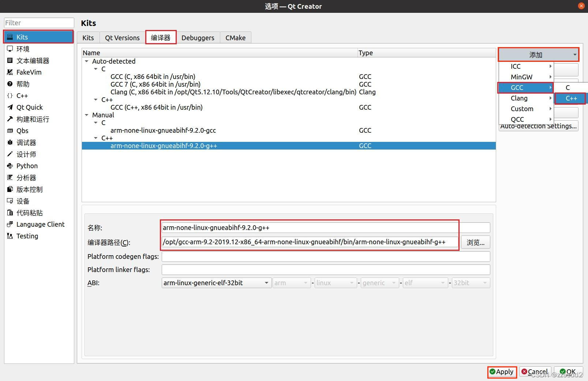Collapse the C group under Manual
This screenshot has width=588, height=381.
coord(96,123)
